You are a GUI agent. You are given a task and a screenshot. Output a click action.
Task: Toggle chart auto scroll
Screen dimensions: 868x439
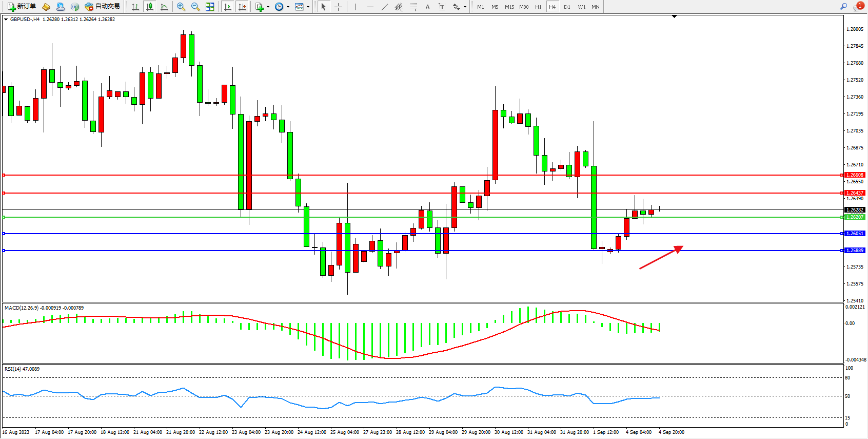click(x=228, y=7)
